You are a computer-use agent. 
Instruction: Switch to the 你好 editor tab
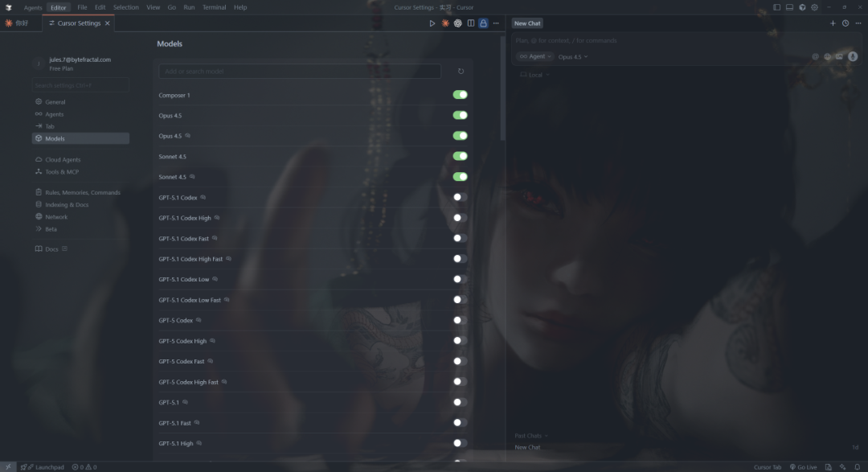pos(21,23)
